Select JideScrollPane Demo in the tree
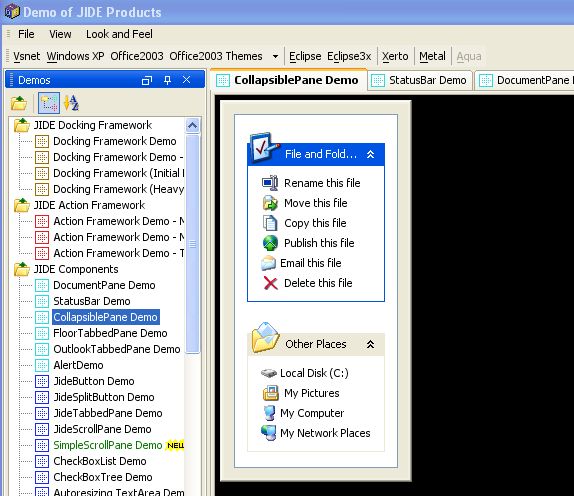Viewport: 574px width, 496px height. [x=102, y=429]
